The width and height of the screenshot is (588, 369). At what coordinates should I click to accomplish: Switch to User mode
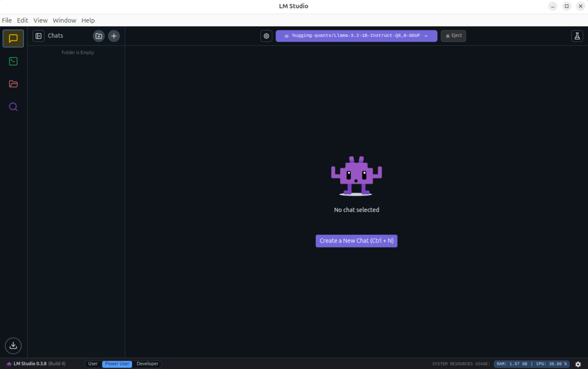pos(93,364)
